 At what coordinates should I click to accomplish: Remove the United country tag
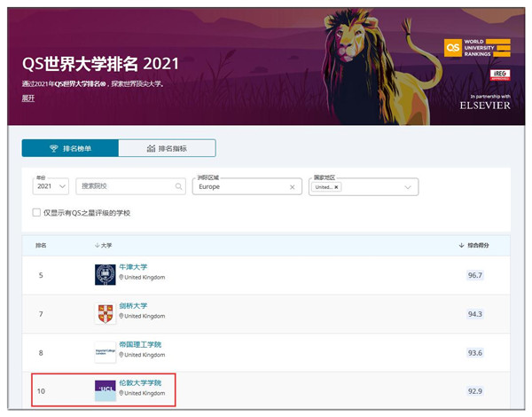click(336, 187)
